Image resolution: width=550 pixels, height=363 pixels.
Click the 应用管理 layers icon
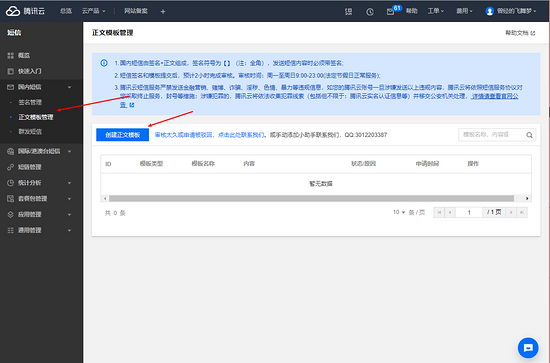pyautogui.click(x=11, y=214)
